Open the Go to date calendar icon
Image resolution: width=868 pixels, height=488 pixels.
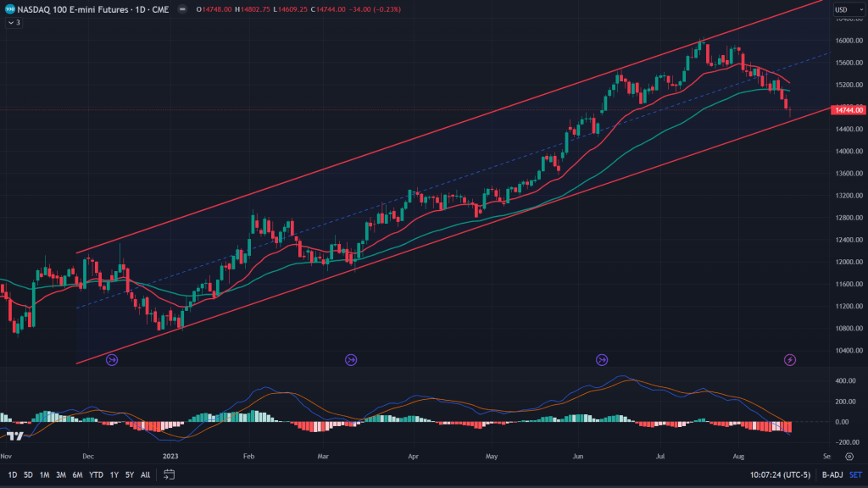[170, 474]
